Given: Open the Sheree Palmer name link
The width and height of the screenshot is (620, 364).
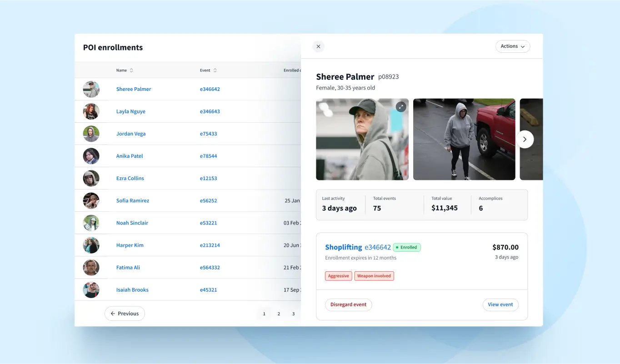Looking at the screenshot, I should pyautogui.click(x=134, y=89).
